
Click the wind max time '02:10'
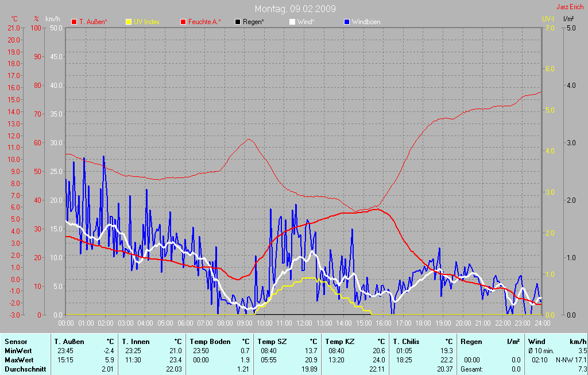(x=540, y=360)
